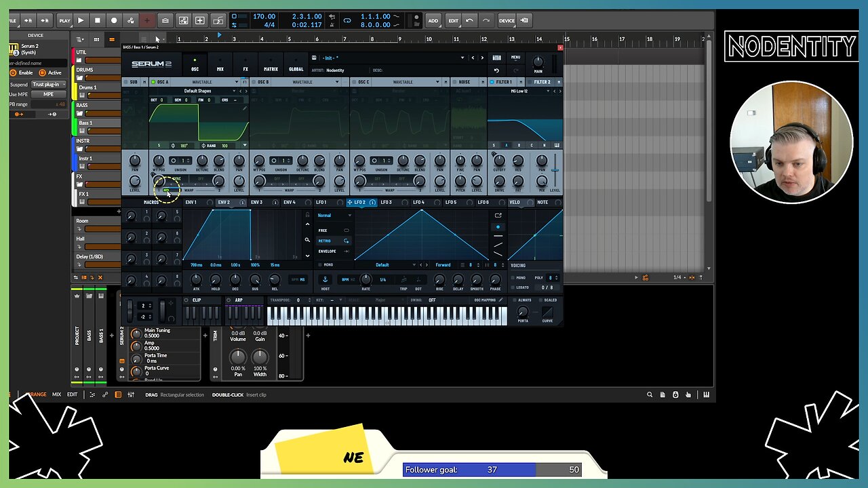Open the Serum MENU button
This screenshot has width=868, height=488.
(x=515, y=58)
